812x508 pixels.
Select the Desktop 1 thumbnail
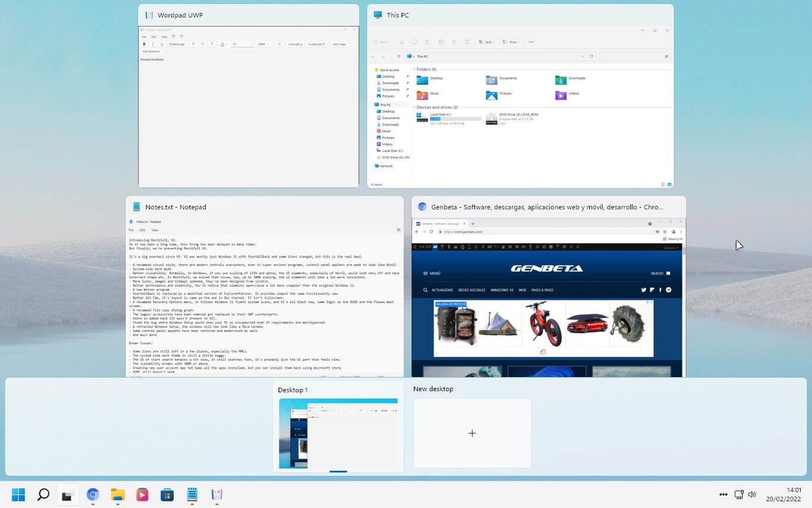click(x=338, y=434)
